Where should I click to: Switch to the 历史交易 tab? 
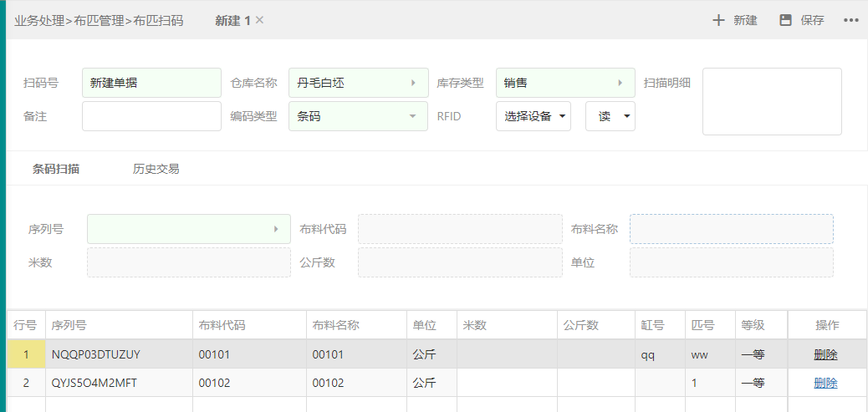[156, 169]
